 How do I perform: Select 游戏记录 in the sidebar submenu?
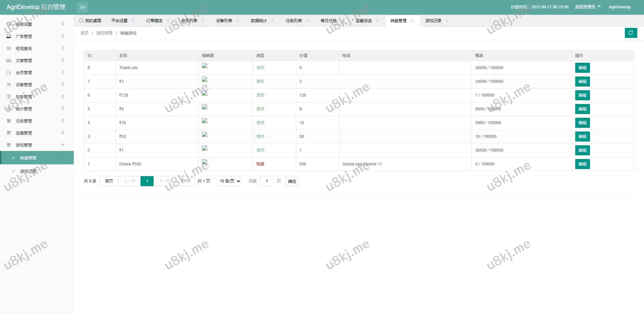(x=28, y=171)
